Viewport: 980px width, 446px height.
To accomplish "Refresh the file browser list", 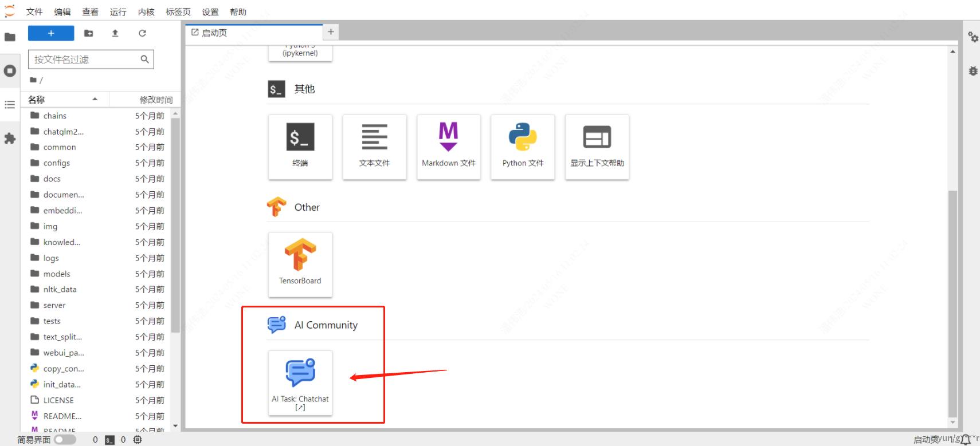I will click(x=142, y=33).
